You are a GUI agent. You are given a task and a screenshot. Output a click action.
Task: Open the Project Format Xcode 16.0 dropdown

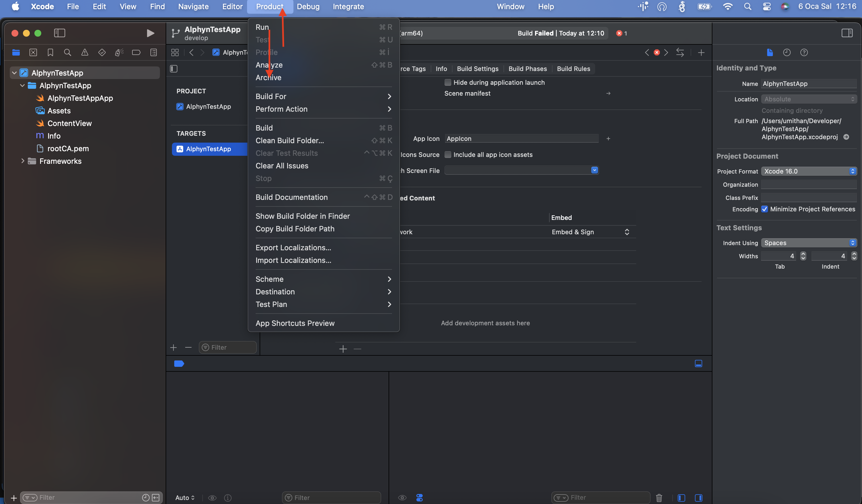(809, 171)
